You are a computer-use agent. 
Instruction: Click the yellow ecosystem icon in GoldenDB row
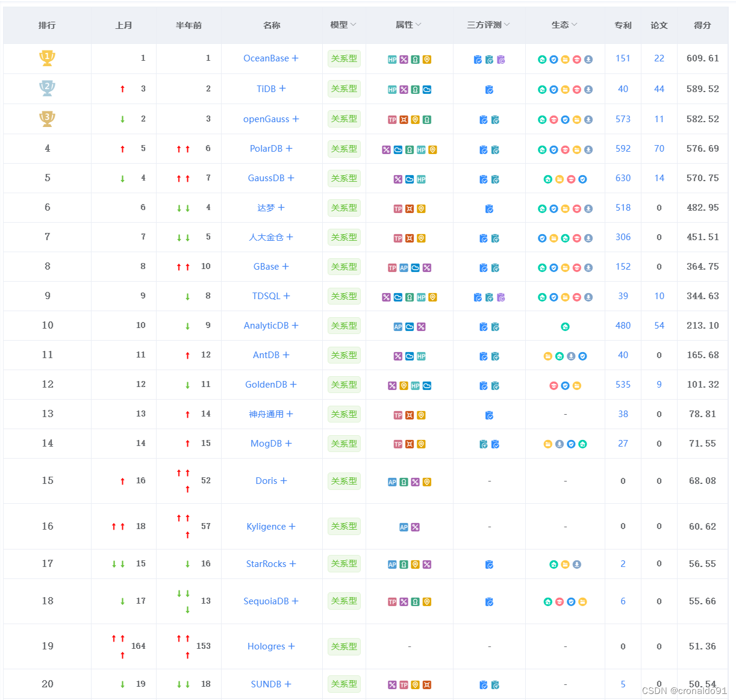[x=576, y=386]
